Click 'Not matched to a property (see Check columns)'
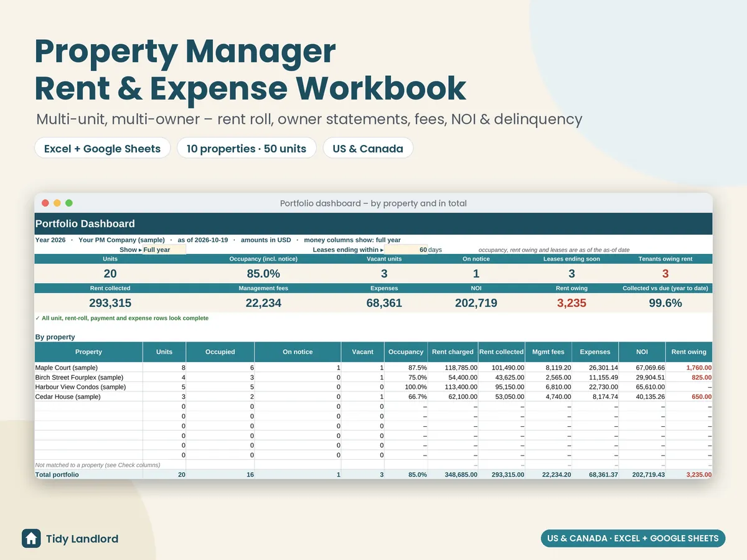747x560 pixels. point(98,465)
